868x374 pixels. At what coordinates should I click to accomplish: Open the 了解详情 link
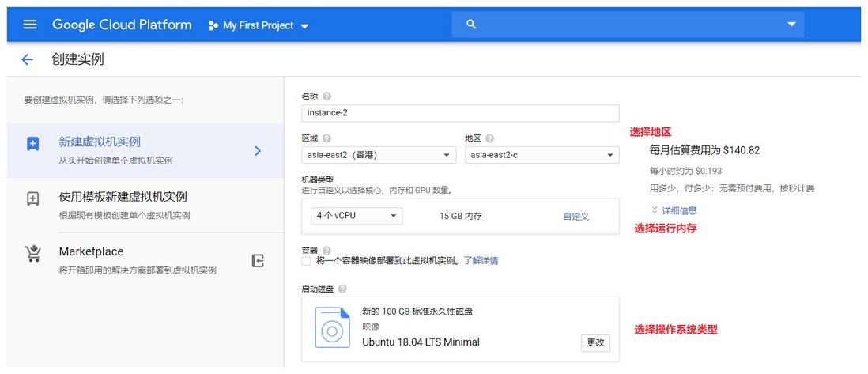point(481,260)
